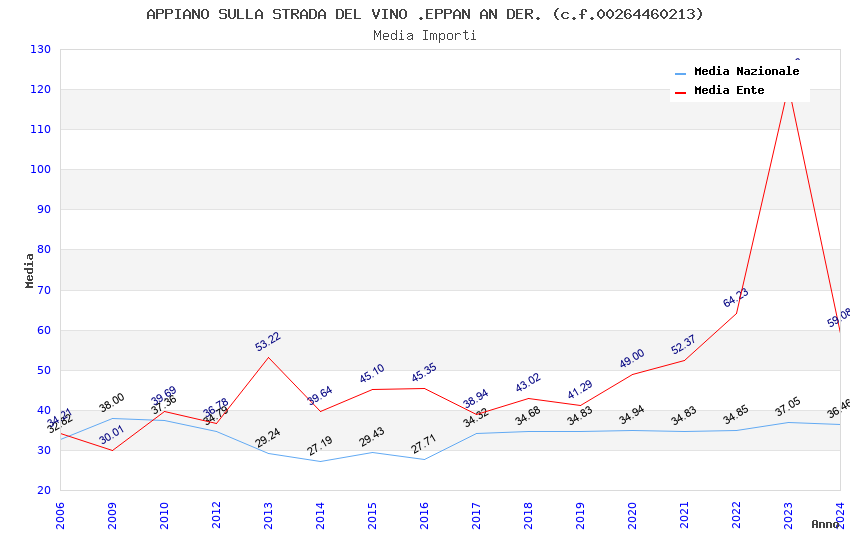Select year 2022 on the x-axis

coord(737,515)
